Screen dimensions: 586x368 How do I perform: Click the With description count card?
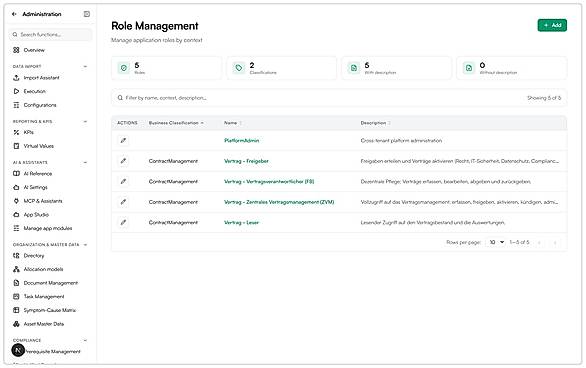click(397, 68)
